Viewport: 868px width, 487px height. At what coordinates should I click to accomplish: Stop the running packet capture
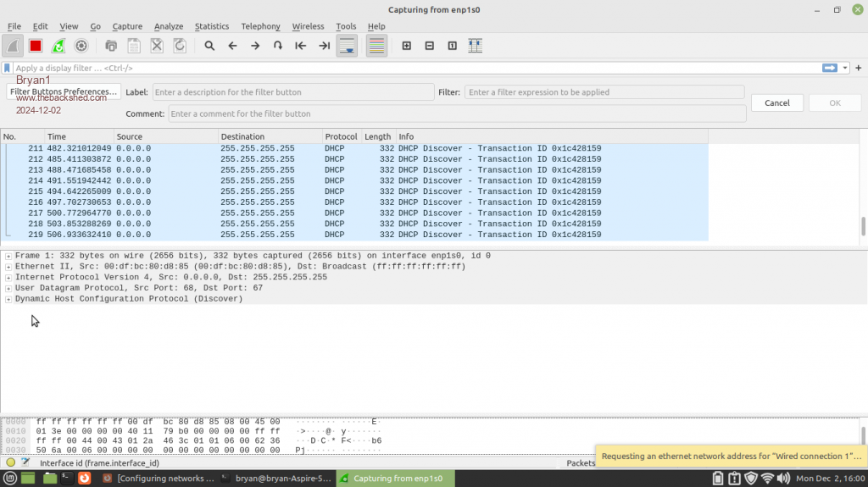(36, 46)
